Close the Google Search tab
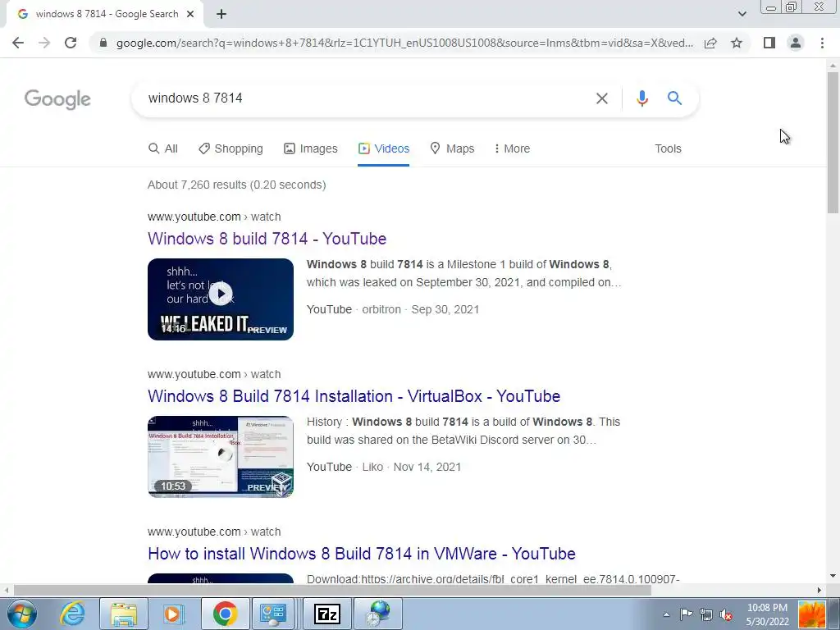840x630 pixels. 190,15
